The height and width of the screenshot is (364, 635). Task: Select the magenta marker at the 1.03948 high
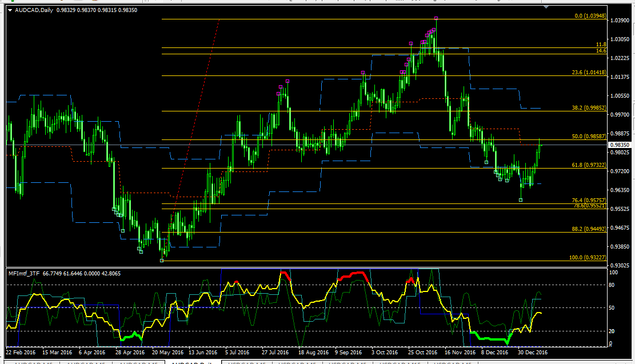436,18
